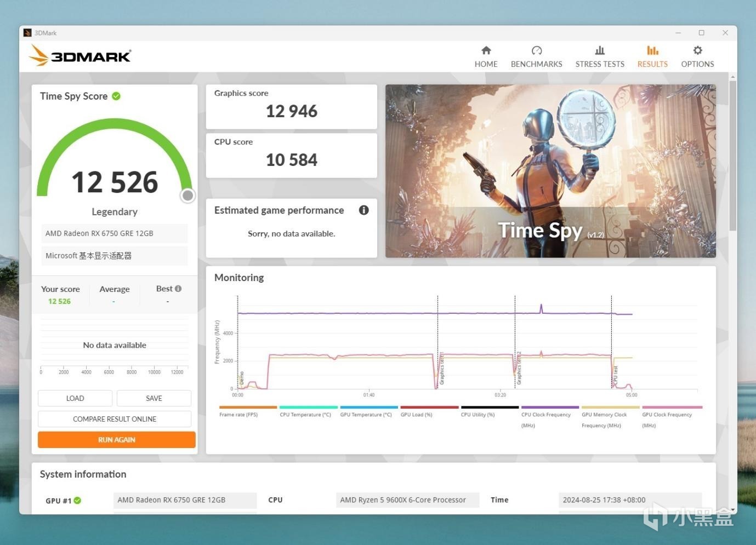756x545 pixels.
Task: Click the Legendary rating label
Action: tap(115, 212)
